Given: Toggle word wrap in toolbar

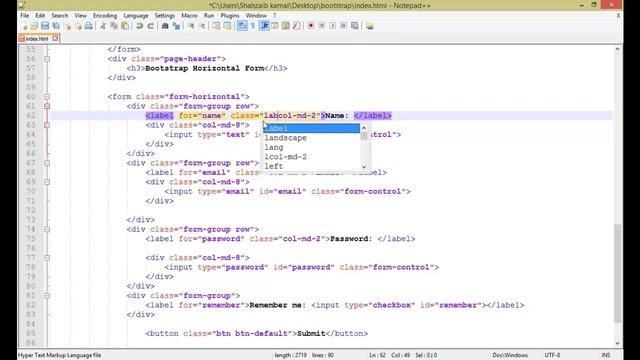Looking at the screenshot, I should tap(242, 26).
